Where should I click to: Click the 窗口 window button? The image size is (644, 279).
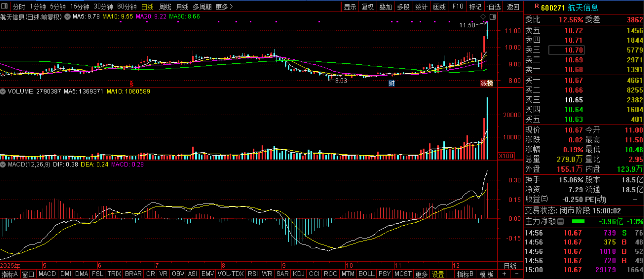tap(28, 274)
